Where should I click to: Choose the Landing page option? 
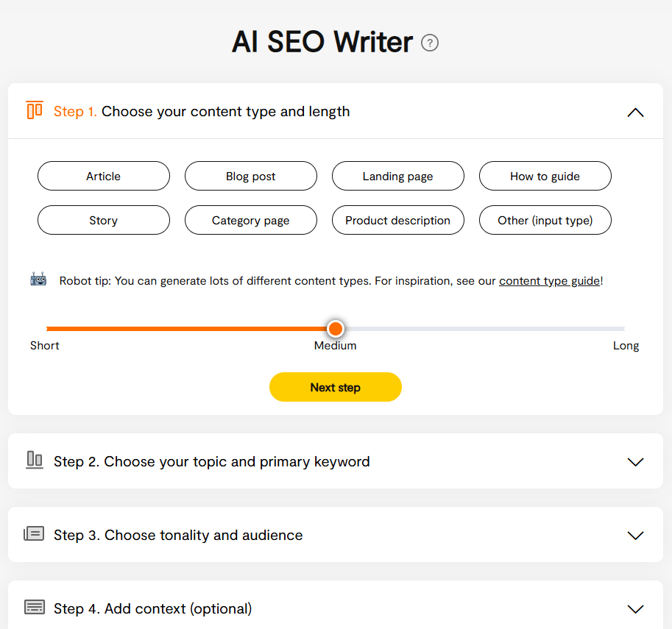[x=397, y=176]
